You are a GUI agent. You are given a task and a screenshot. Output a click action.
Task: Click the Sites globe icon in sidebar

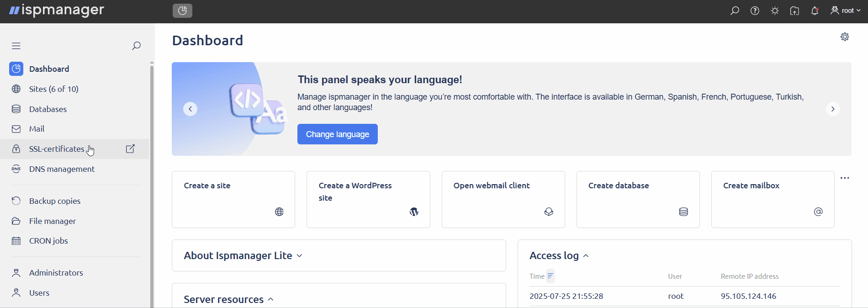[16, 89]
